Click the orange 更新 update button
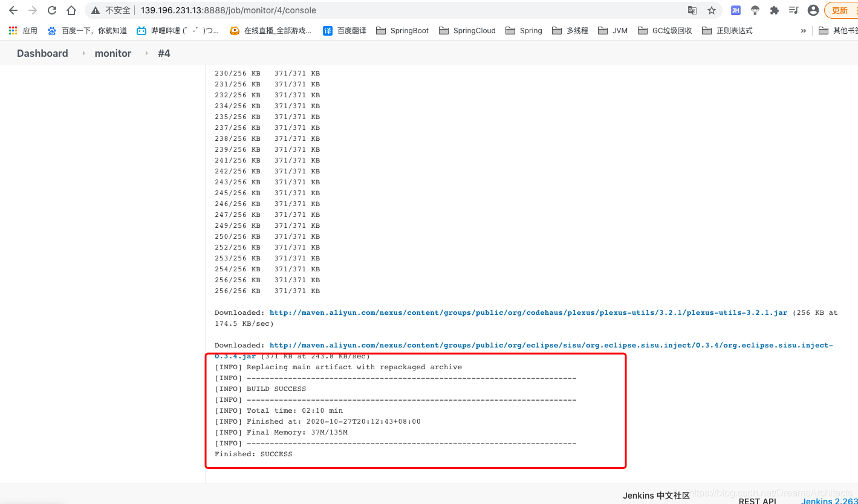The image size is (858, 504). (x=840, y=10)
